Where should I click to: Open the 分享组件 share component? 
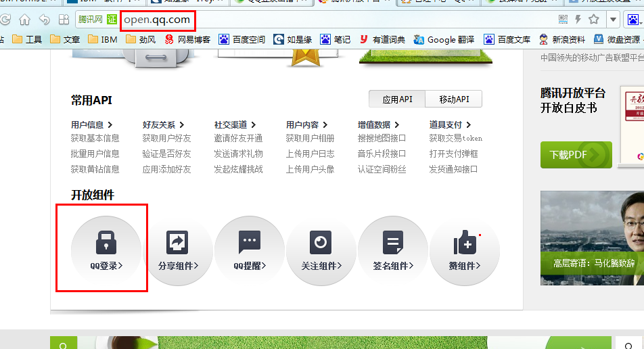[x=178, y=250]
